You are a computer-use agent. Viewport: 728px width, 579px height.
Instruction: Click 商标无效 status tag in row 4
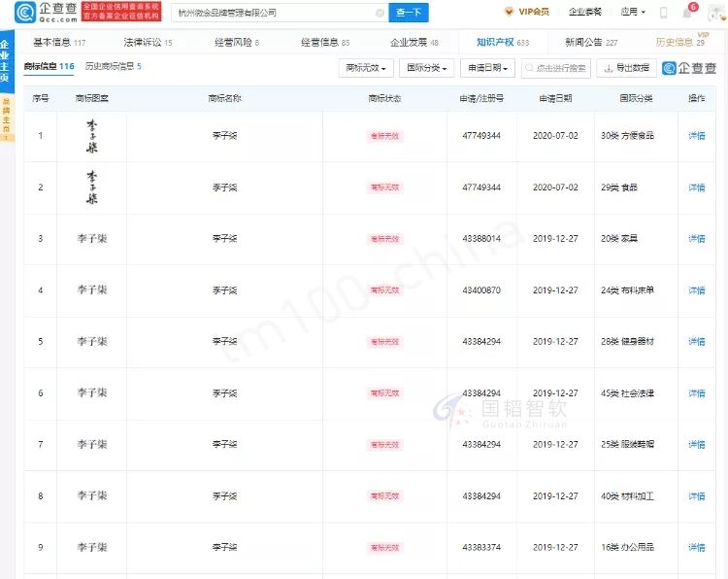(x=384, y=290)
